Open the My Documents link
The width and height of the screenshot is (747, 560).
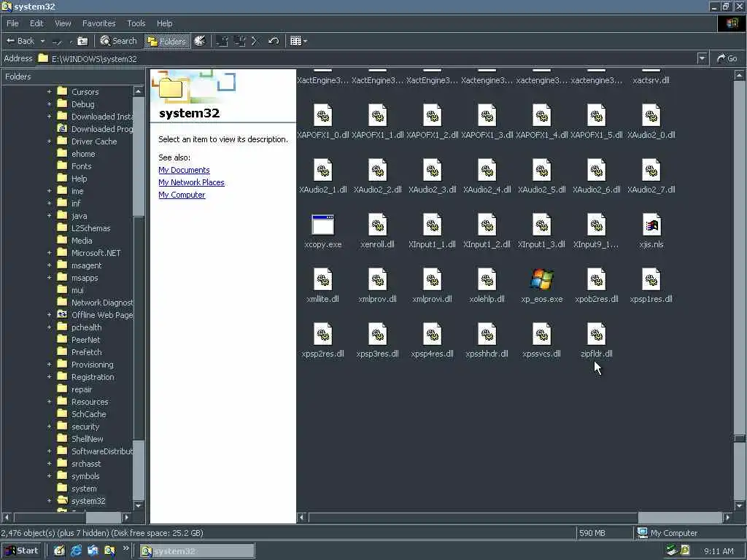click(x=184, y=170)
